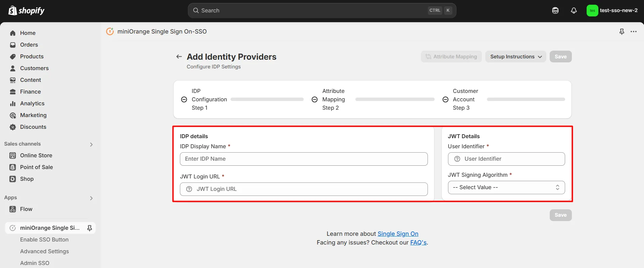The height and width of the screenshot is (268, 644).
Task: Click the Finance bank icon
Action: pos(13,92)
